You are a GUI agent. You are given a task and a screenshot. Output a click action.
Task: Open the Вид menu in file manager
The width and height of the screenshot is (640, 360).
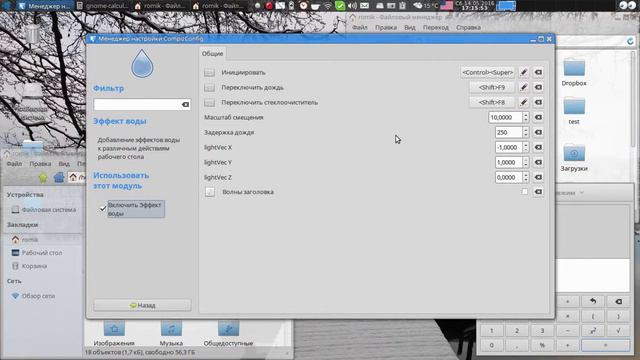[410, 27]
